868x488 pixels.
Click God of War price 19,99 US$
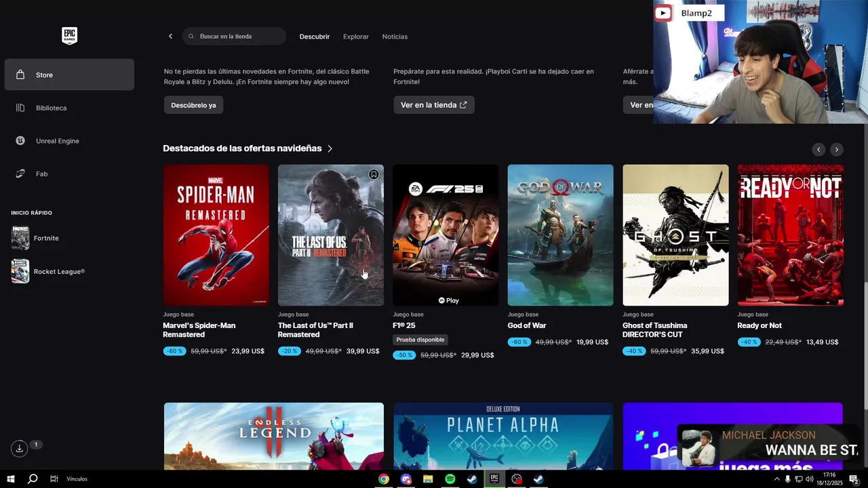[x=592, y=342]
